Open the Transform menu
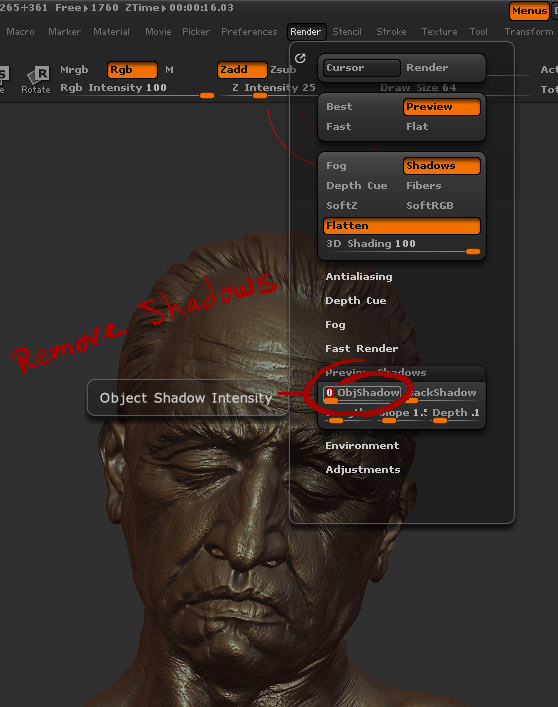 click(x=529, y=32)
